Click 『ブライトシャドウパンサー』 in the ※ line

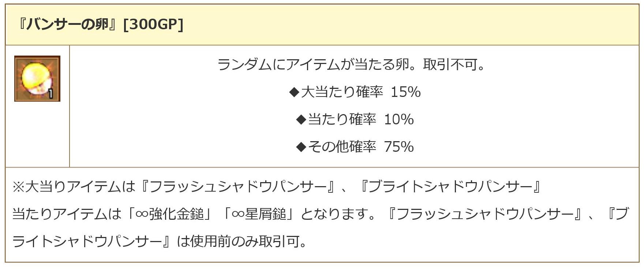click(450, 187)
